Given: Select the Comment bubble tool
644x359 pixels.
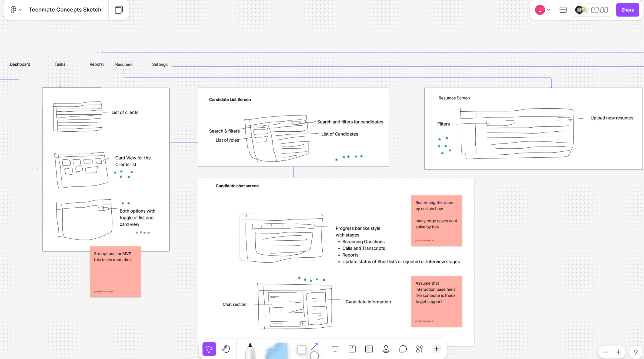Looking at the screenshot, I should (x=403, y=349).
